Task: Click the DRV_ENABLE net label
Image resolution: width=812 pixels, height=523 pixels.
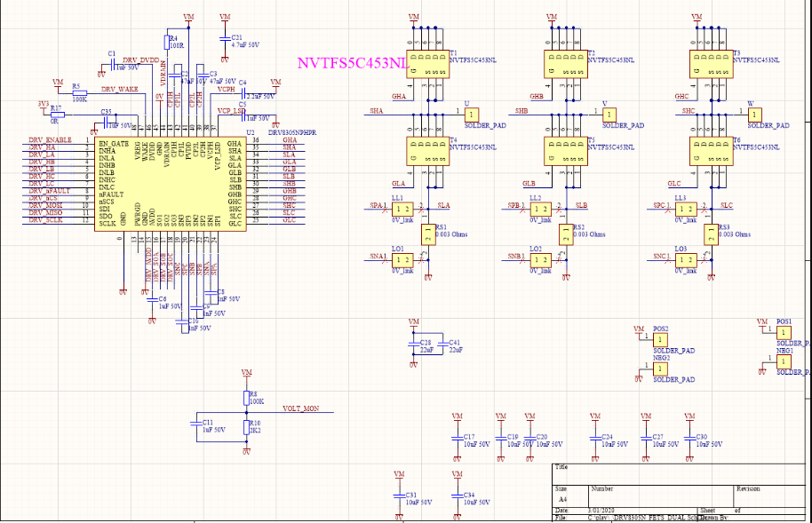Action: click(51, 139)
